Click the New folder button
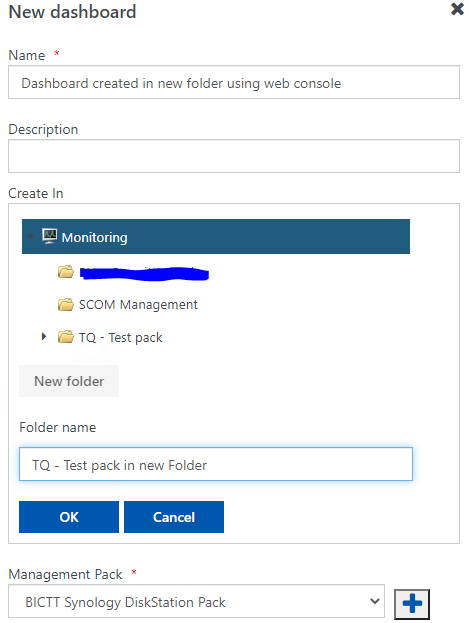 point(69,381)
